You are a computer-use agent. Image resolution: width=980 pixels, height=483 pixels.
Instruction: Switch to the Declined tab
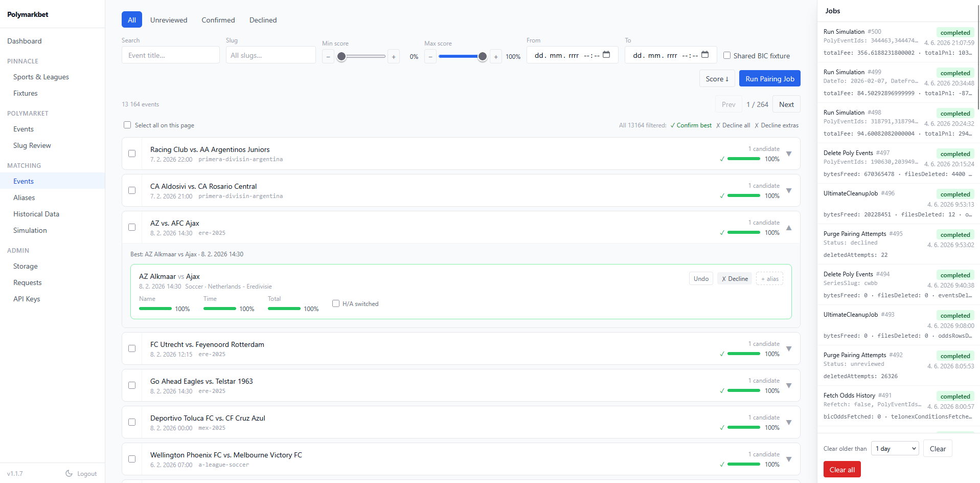coord(263,20)
